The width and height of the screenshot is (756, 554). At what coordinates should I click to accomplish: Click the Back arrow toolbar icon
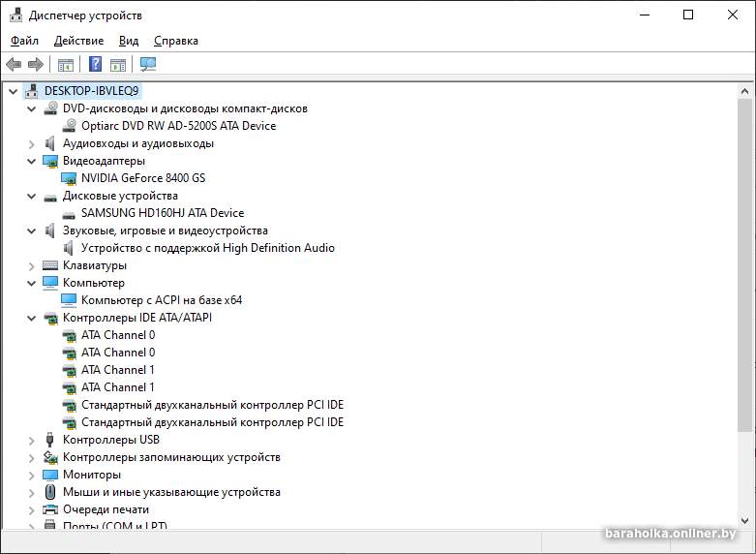coord(14,64)
